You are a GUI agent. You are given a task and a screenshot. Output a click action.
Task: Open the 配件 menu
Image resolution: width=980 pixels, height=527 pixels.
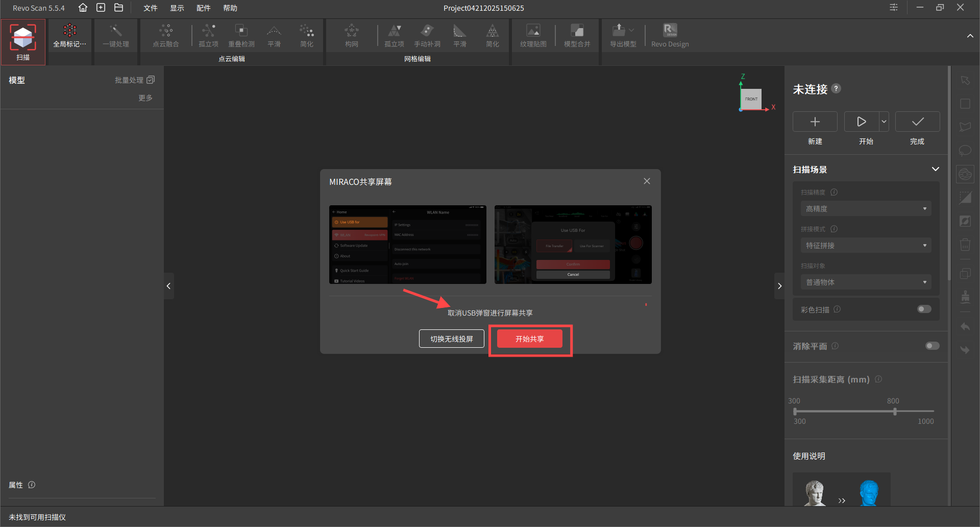click(204, 8)
